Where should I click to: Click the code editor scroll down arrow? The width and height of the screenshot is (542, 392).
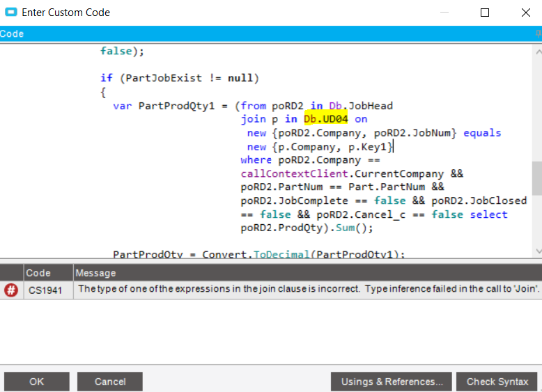538,251
